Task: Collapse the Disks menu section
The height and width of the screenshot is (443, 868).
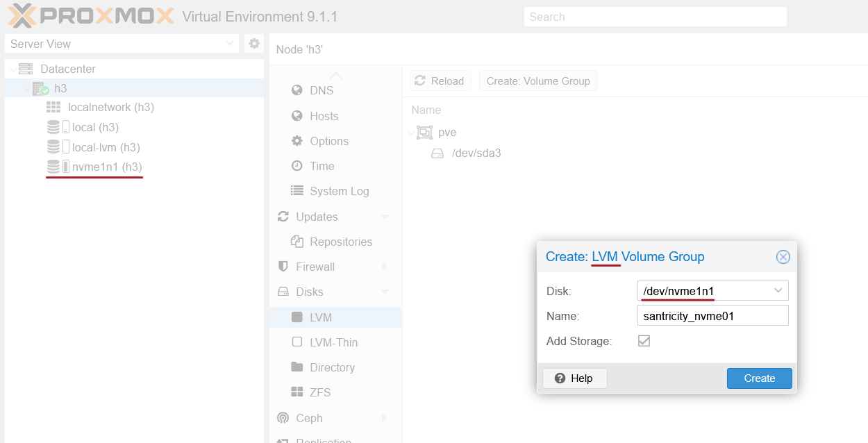Action: pos(385,292)
